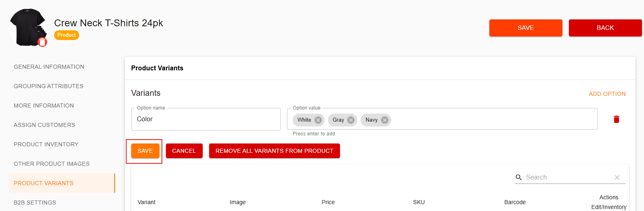This screenshot has height=211, width=644.
Task: Click the Option name input field
Action: point(206,119)
